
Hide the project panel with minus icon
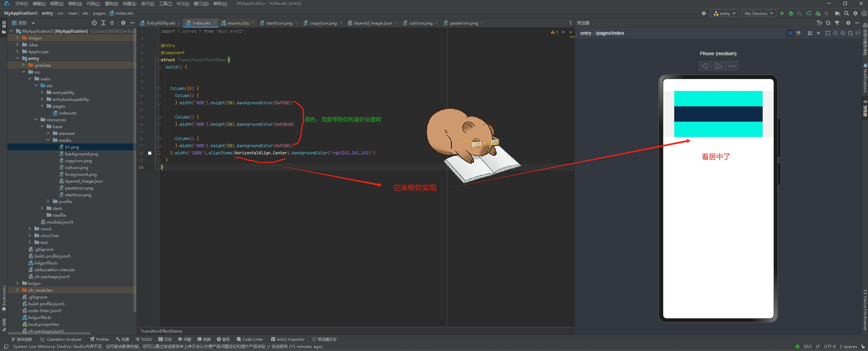coord(132,23)
